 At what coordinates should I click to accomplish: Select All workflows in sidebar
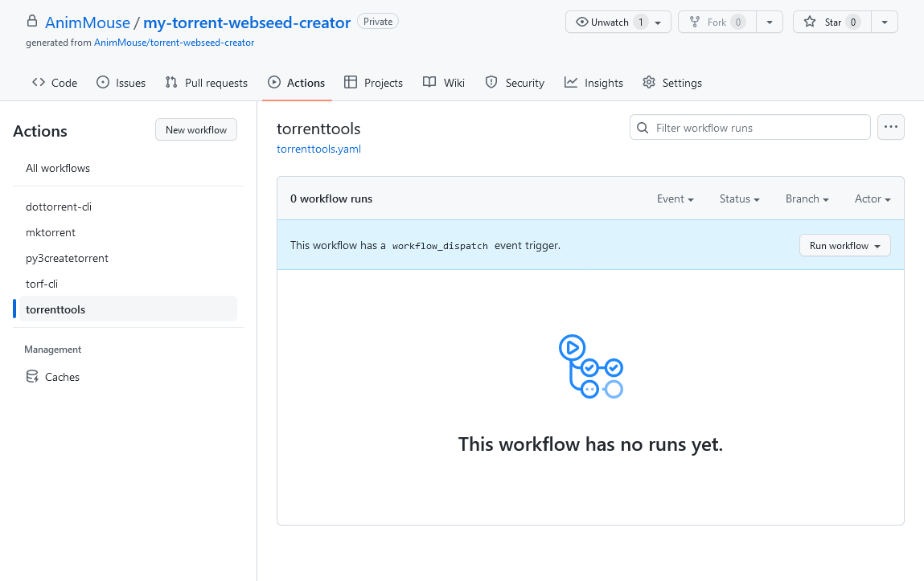click(58, 169)
